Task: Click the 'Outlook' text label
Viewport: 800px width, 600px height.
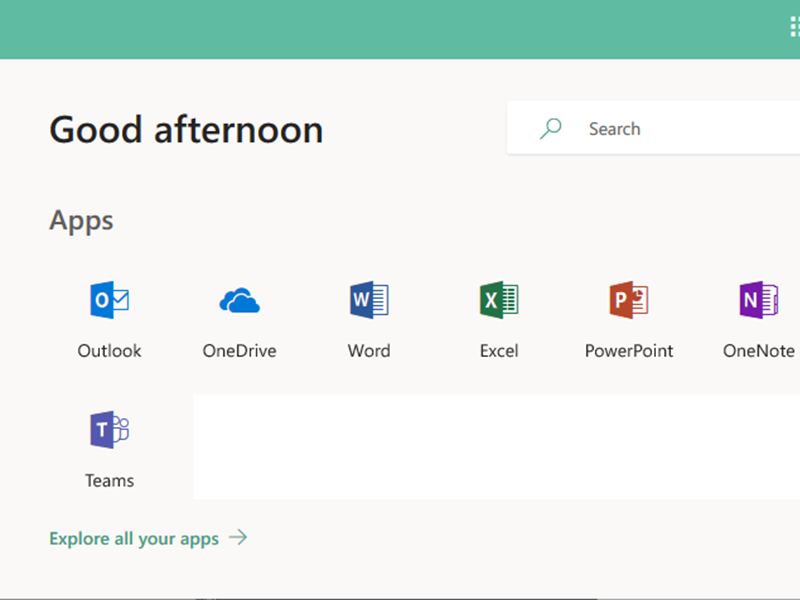Action: (109, 351)
